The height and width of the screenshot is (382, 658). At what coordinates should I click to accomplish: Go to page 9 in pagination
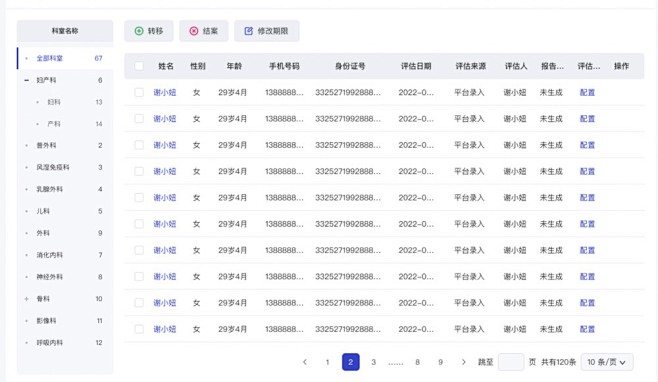440,362
